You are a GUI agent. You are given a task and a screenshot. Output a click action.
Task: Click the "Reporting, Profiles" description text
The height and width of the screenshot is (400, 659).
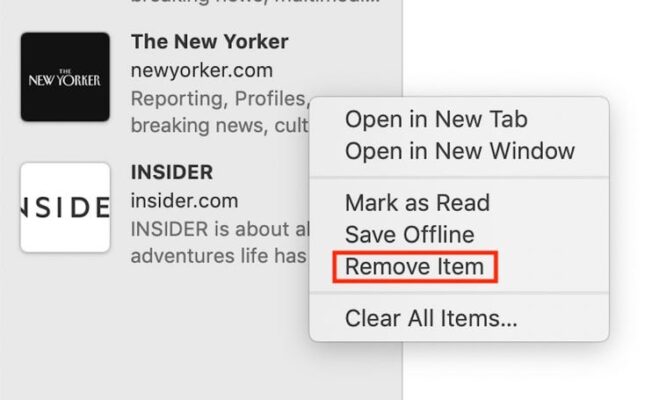click(x=220, y=99)
